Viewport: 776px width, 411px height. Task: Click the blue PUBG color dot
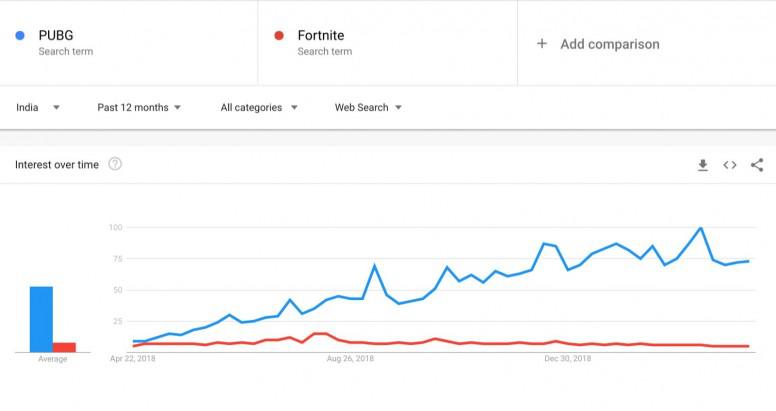pos(20,35)
